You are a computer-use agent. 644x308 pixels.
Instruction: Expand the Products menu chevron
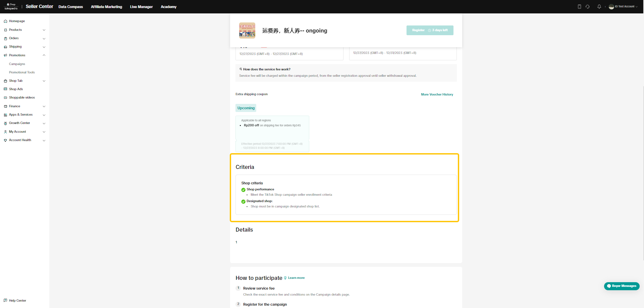tap(44, 30)
